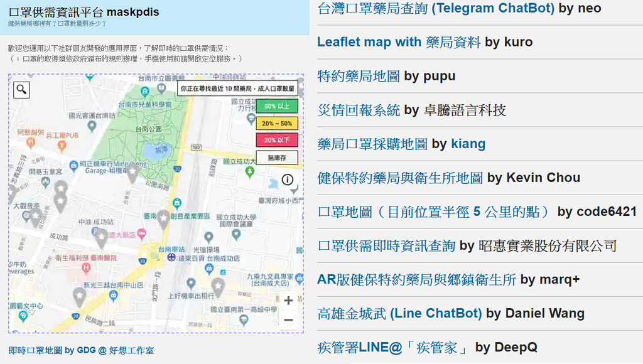Click the 無庫存 legend box
The image size is (643, 364).
tap(277, 158)
